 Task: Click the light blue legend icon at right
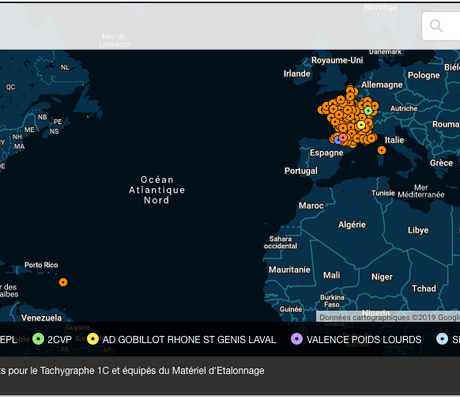pyautogui.click(x=442, y=339)
